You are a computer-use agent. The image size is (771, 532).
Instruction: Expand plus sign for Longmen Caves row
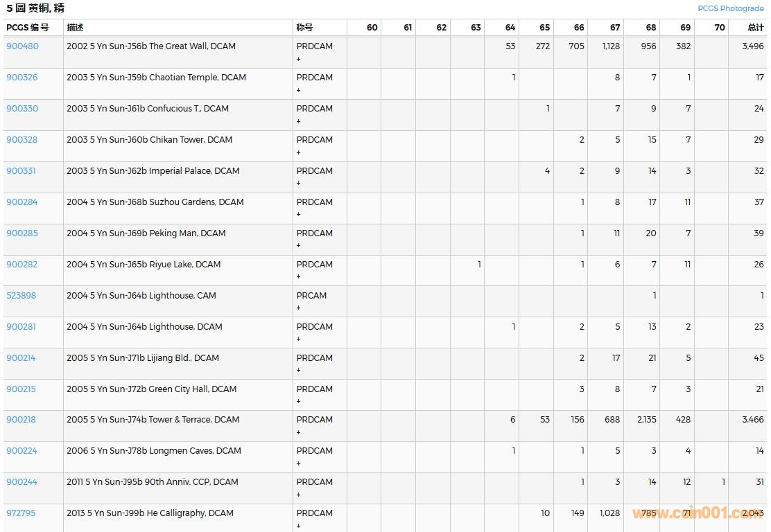tap(299, 463)
